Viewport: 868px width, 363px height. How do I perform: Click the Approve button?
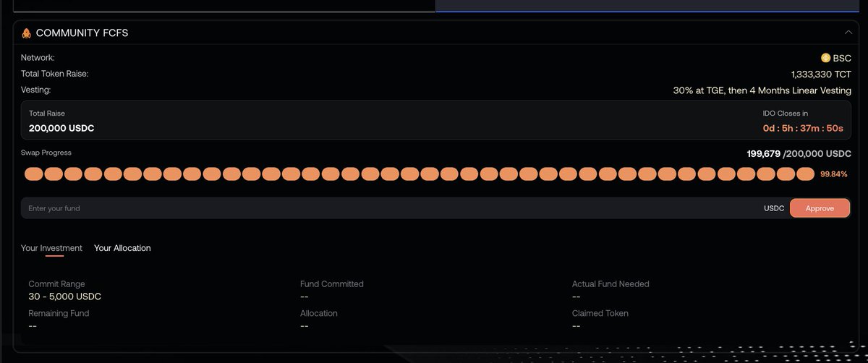[820, 208]
